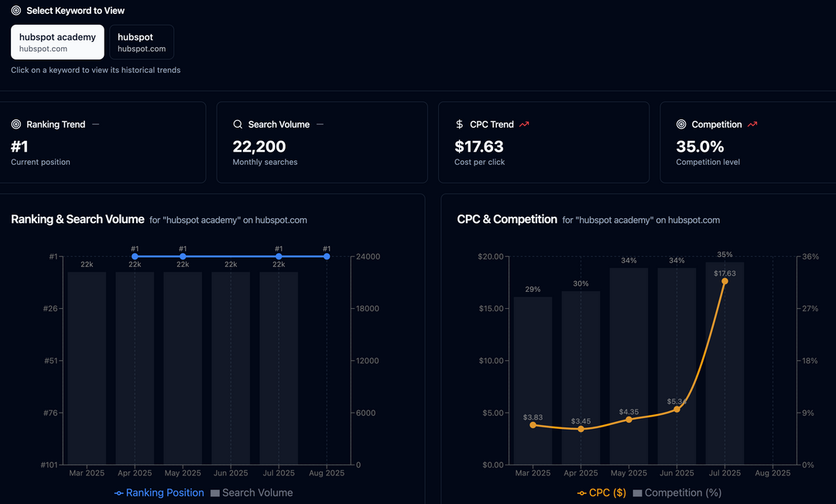Click the red rising arrow next to Competition
836x504 pixels.
[752, 125]
